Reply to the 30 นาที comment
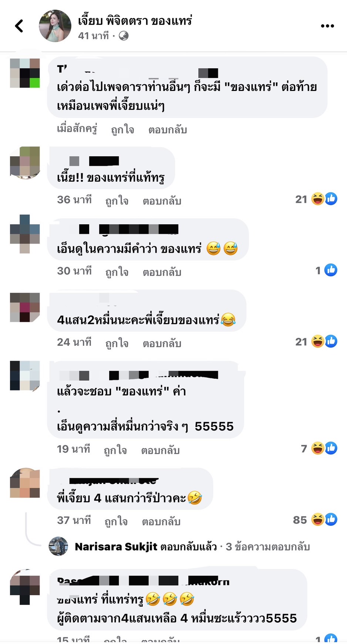The image size is (347, 644). (x=162, y=272)
